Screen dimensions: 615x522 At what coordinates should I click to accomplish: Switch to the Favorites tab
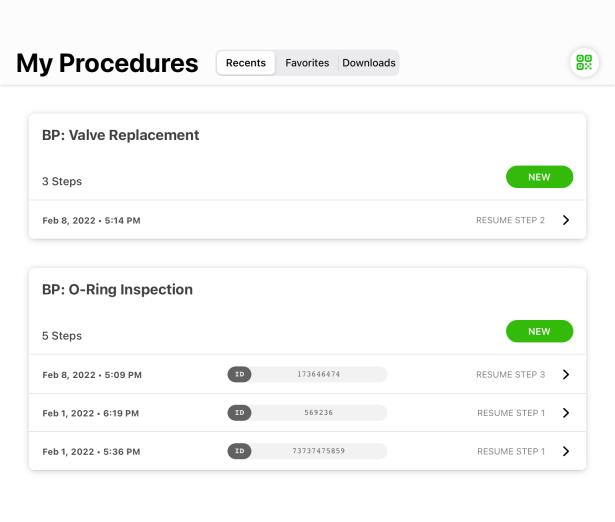coord(307,63)
